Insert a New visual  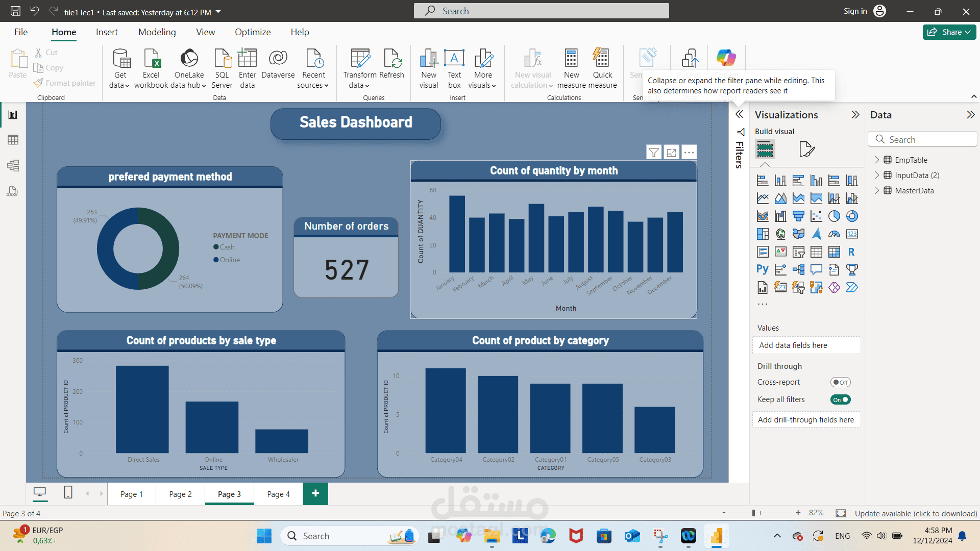[x=429, y=69]
